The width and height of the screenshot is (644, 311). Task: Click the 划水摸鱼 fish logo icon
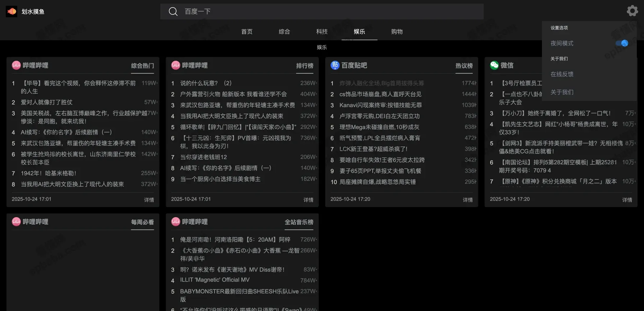click(x=11, y=12)
